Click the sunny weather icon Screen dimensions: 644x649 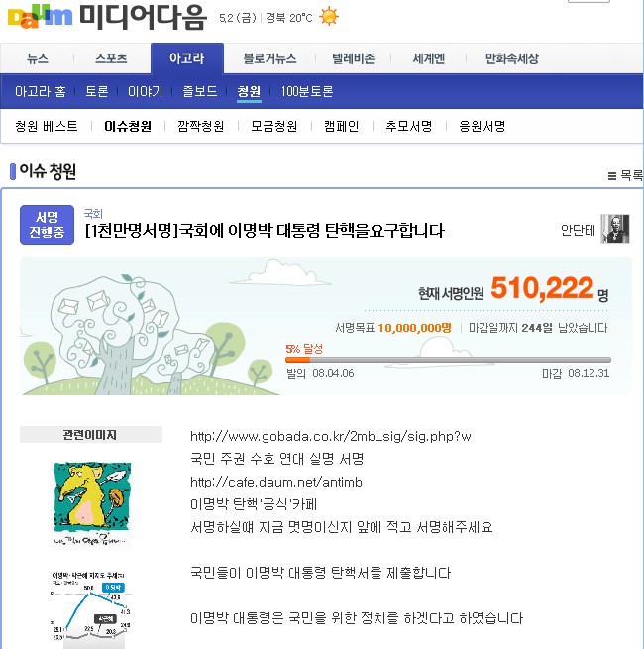(x=329, y=17)
